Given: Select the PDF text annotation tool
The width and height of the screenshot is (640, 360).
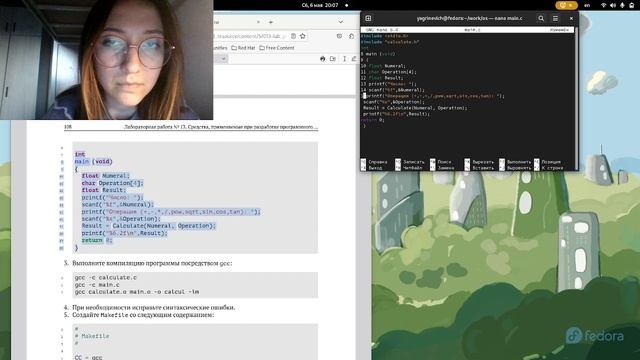Looking at the screenshot, I should click(344, 59).
